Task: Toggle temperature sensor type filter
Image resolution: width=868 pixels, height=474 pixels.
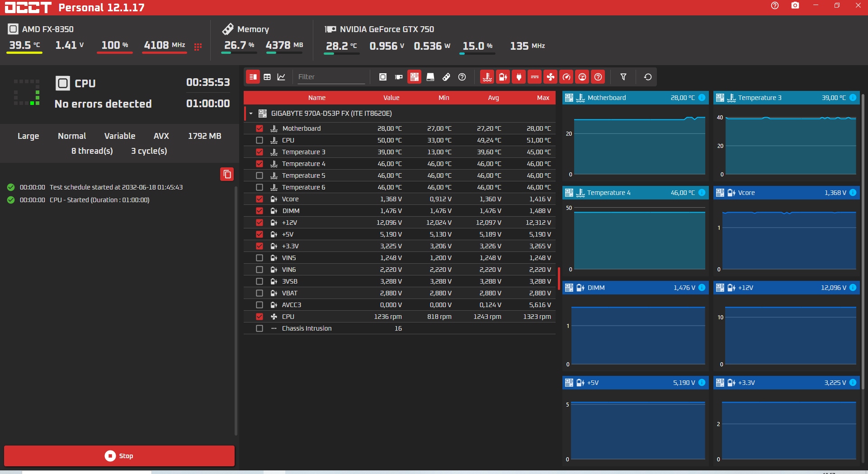Action: pyautogui.click(x=487, y=77)
